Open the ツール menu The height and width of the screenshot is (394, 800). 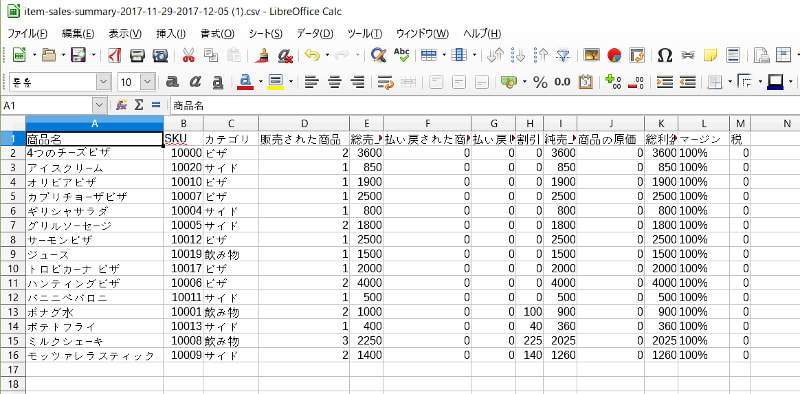364,34
